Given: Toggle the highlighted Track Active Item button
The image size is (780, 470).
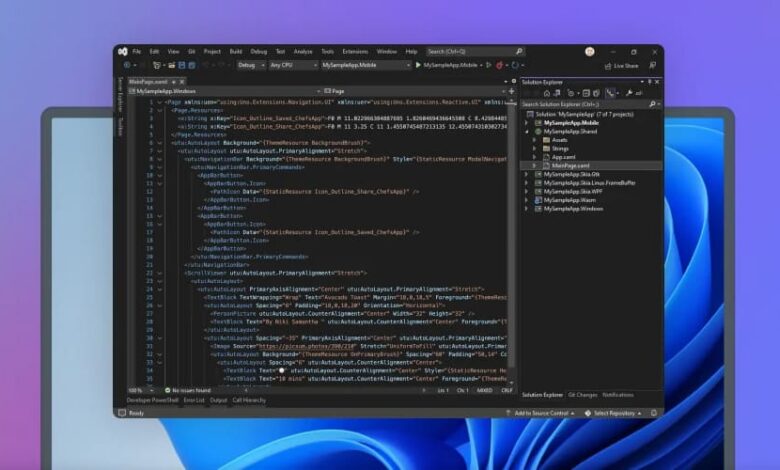Looking at the screenshot, I should [610, 93].
